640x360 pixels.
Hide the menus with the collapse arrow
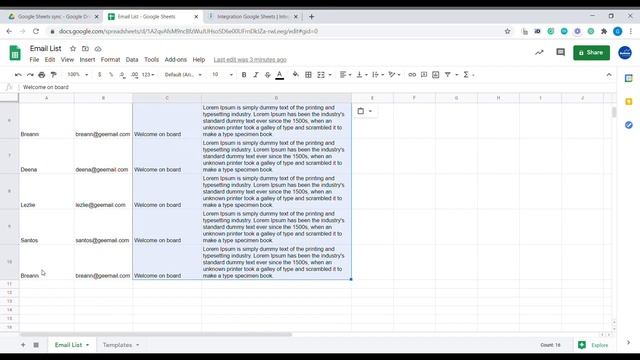[609, 75]
